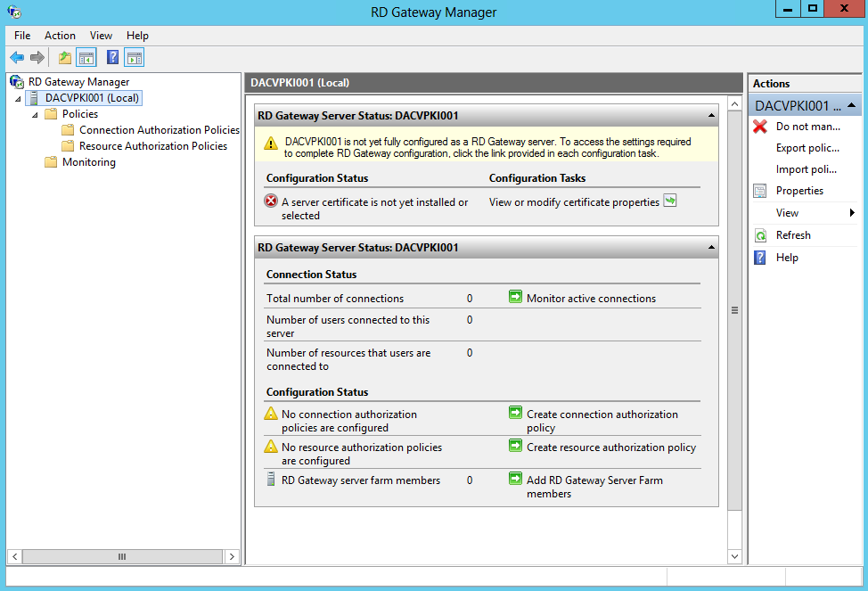Click the Policies folder icon

point(51,114)
